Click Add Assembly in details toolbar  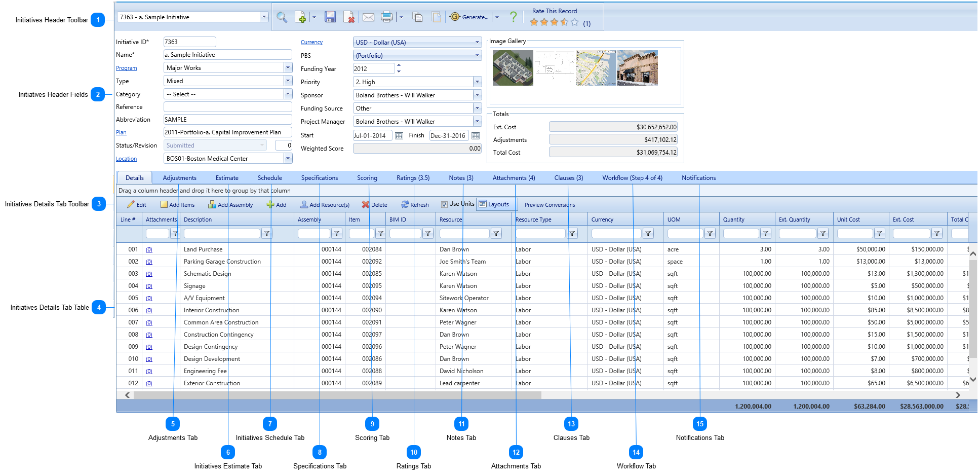tap(230, 205)
